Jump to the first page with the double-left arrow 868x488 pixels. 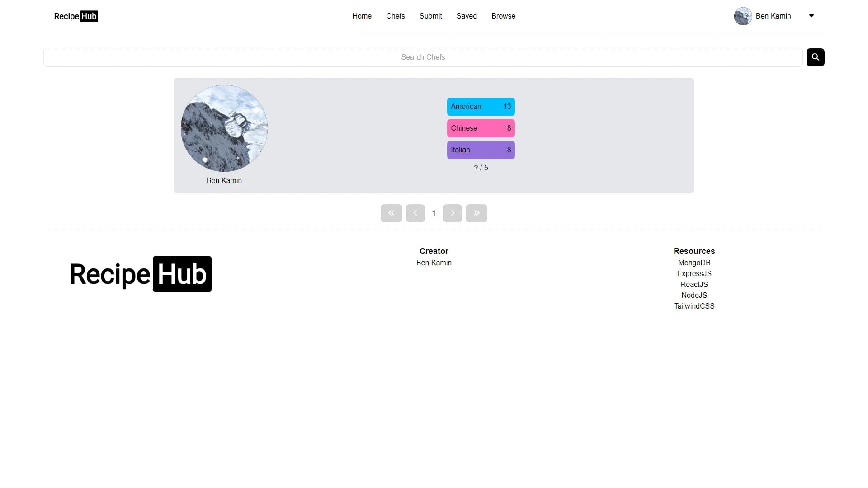pos(391,213)
